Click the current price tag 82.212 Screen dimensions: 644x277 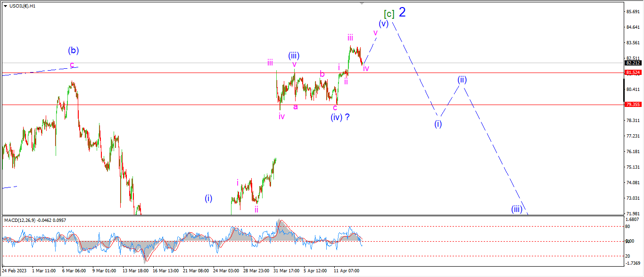(632, 63)
